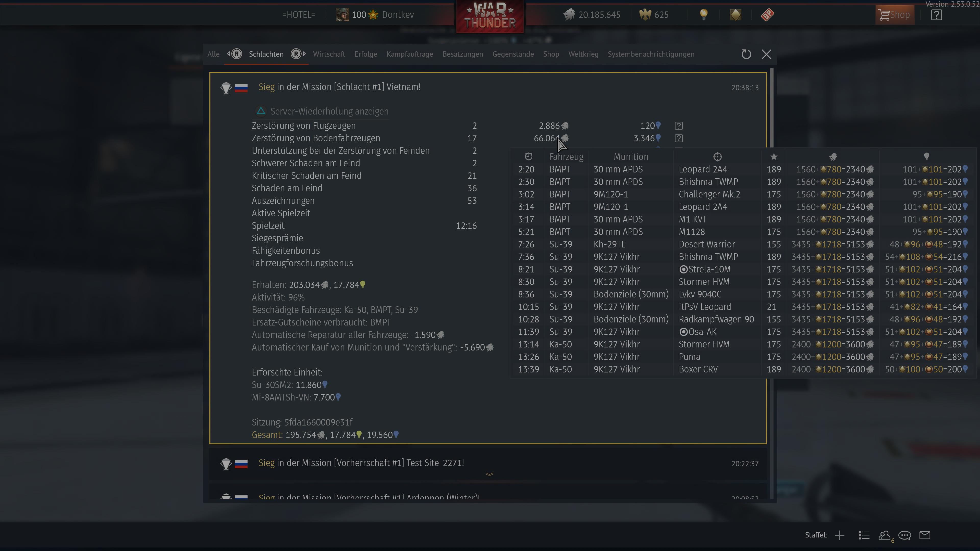Click the squadron plus add icon
Image resolution: width=980 pixels, height=551 pixels.
coord(840,535)
